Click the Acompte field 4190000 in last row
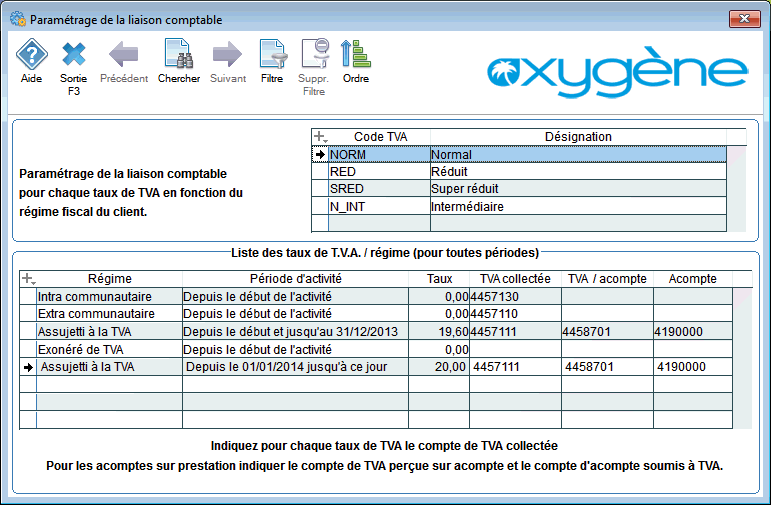Image resolution: width=771 pixels, height=505 pixels. pos(700,368)
